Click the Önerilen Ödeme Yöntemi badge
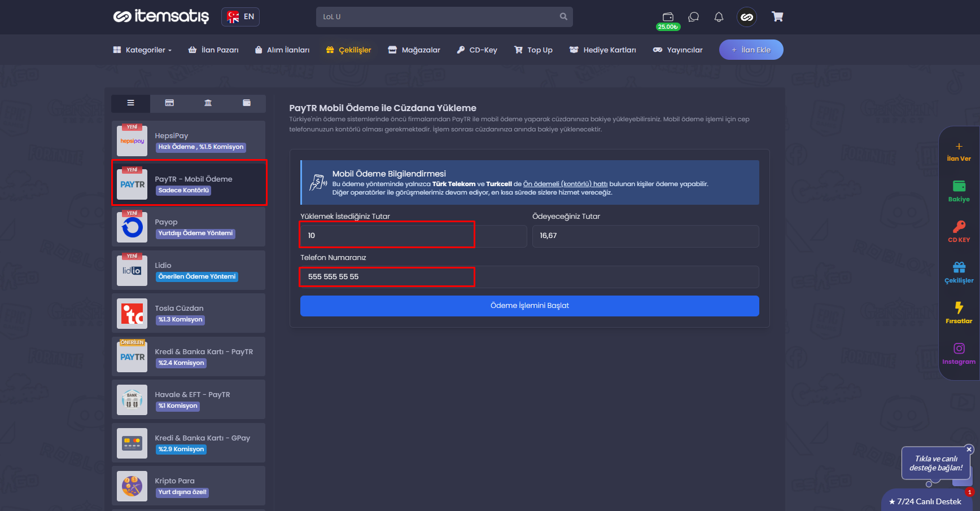 click(197, 277)
